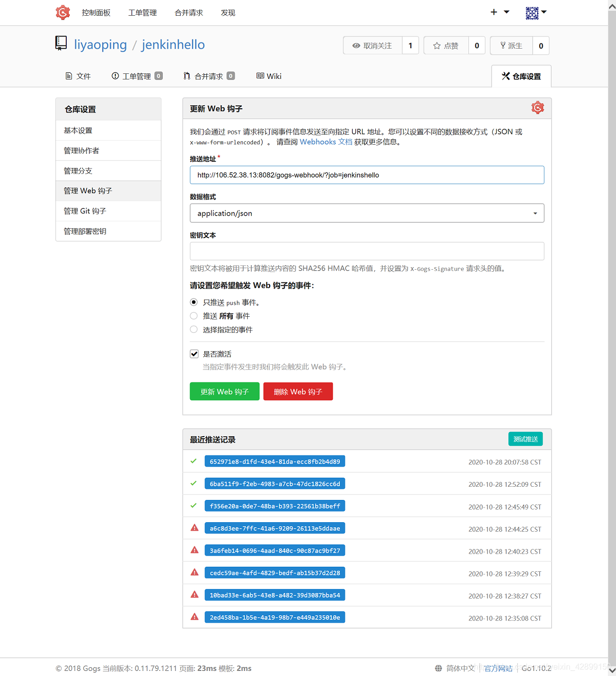616x676 pixels.
Task: Click success checkmark for delivery 6ba511f9
Action: (194, 483)
